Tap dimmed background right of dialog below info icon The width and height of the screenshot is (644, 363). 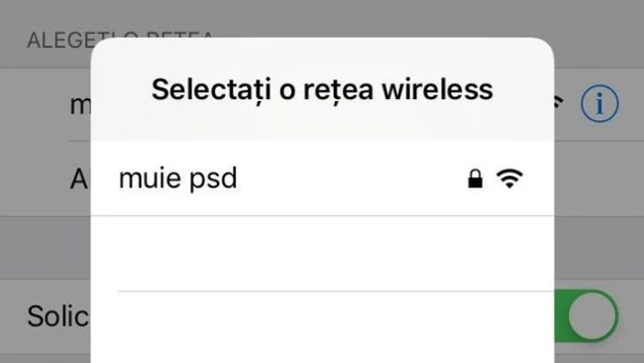click(x=598, y=248)
